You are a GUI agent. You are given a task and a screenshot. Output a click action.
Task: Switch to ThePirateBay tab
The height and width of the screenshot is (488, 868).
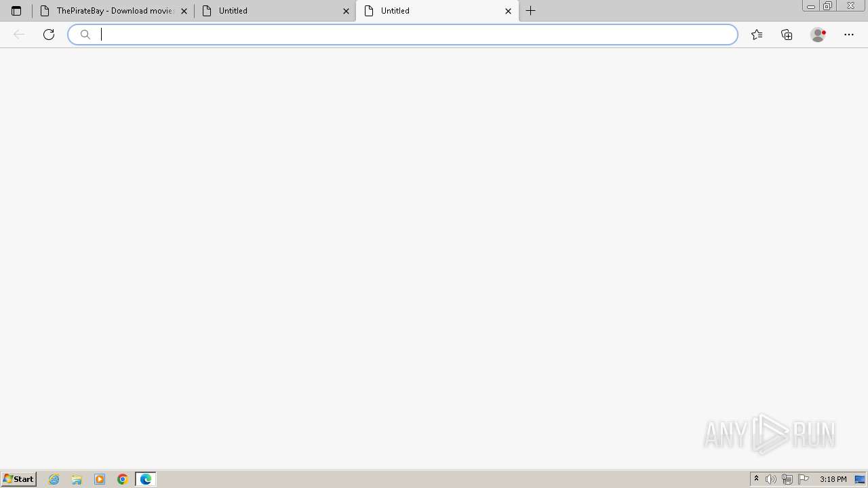113,11
